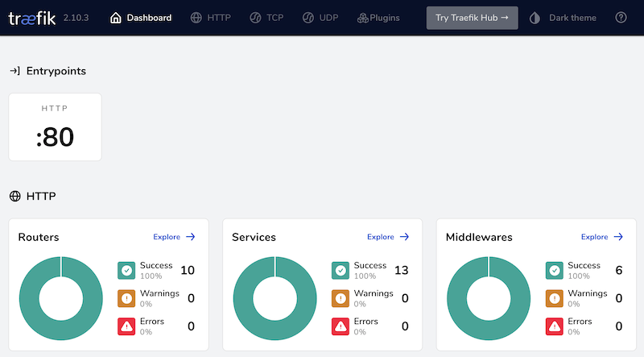
Task: Click the HTTP :80 entrypoint card
Action: (x=55, y=127)
